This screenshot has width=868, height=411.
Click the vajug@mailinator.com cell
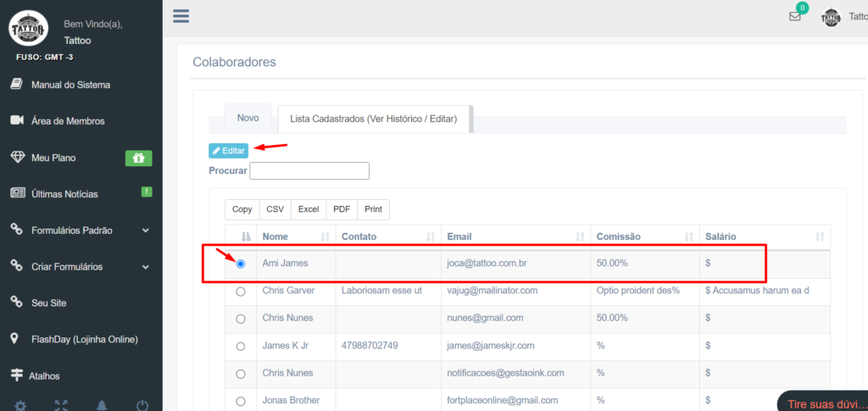(492, 291)
